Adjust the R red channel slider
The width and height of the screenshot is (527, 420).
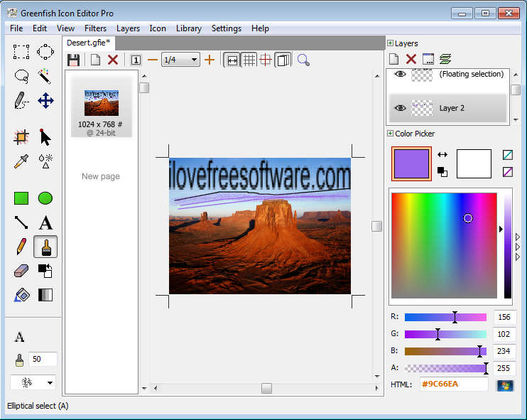pos(445,317)
